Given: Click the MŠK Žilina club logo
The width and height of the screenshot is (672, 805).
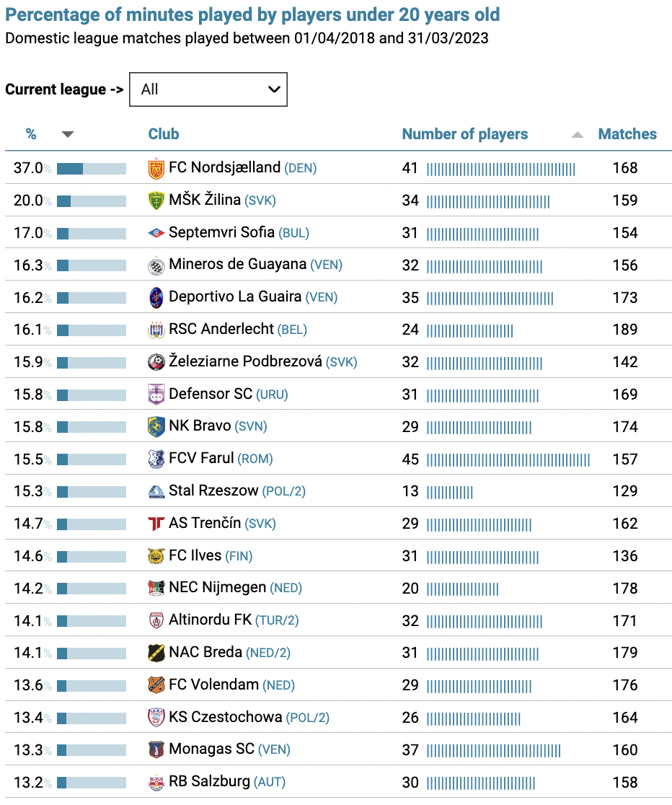Looking at the screenshot, I should click(156, 201).
